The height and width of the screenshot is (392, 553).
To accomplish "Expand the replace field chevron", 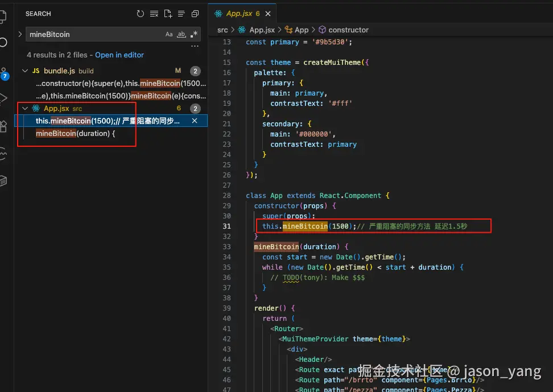I will pyautogui.click(x=20, y=34).
